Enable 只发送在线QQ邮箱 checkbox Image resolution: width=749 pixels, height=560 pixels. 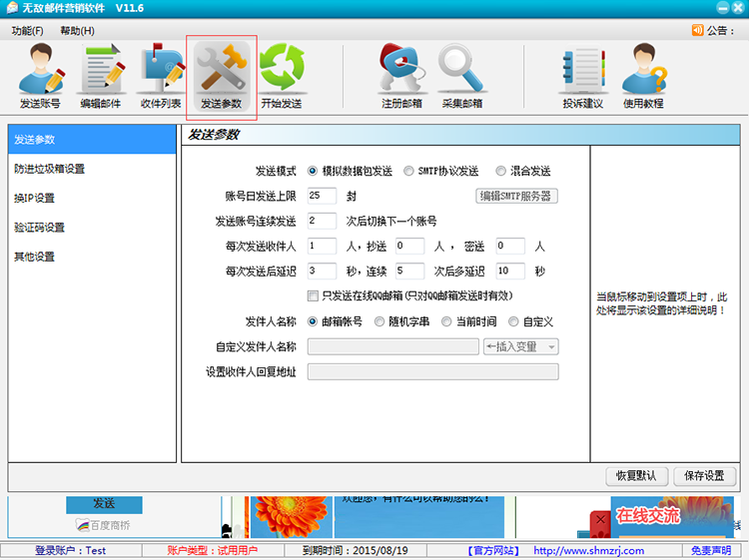[314, 296]
